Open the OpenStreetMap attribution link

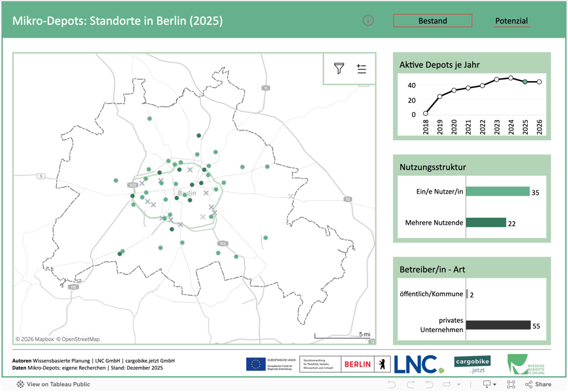tap(78, 339)
